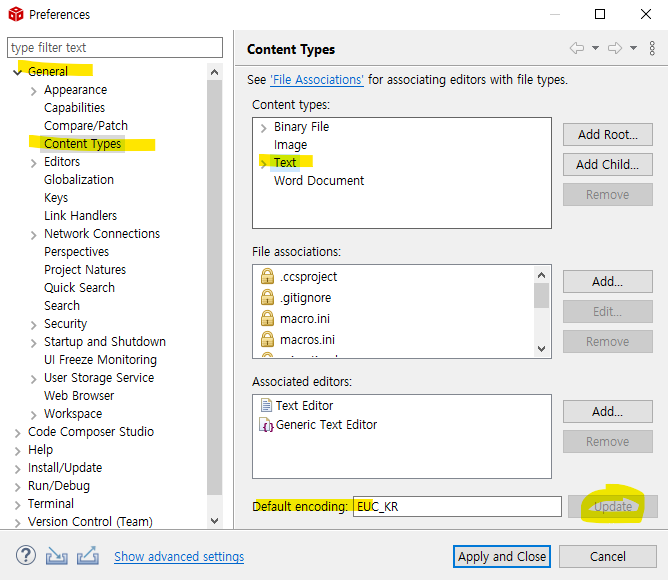The width and height of the screenshot is (668, 580).
Task: Click the lock icon beside .ccsproject
Action: (267, 276)
